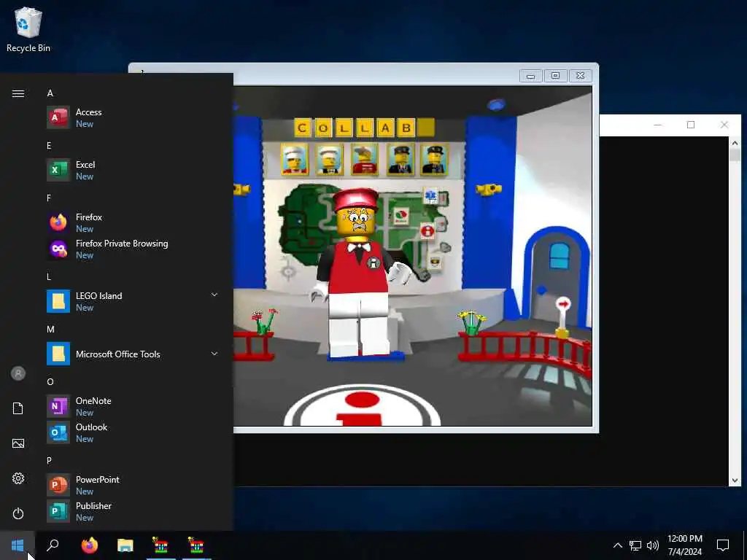Screen dimensions: 747x560
Task: Open network status tray icon
Action: (x=635, y=545)
